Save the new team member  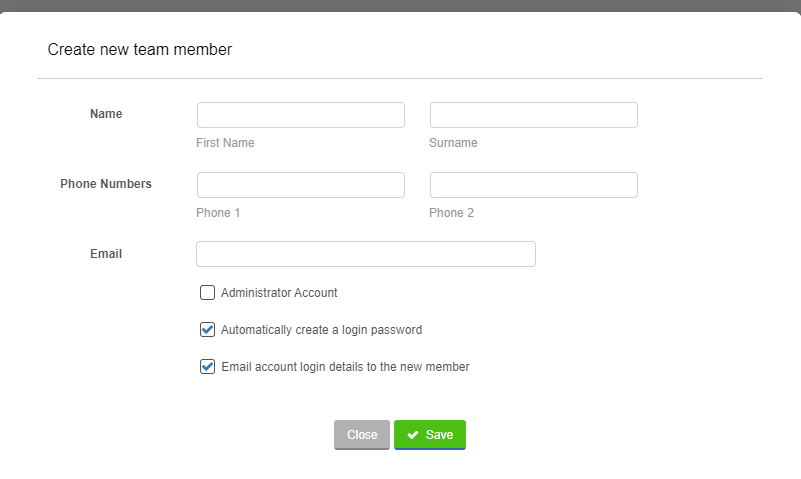coord(430,435)
